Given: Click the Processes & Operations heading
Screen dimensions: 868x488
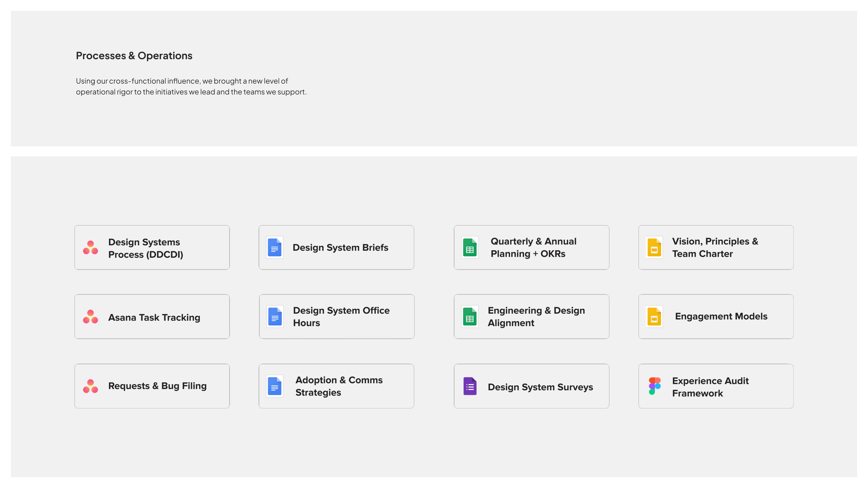Looking at the screenshot, I should 134,56.
